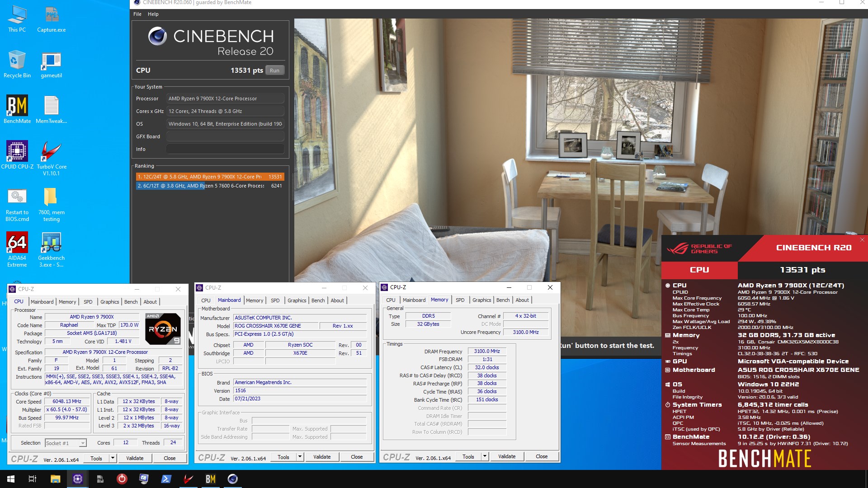Click the Core Speed 6048.13 MHz value

pos(67,401)
